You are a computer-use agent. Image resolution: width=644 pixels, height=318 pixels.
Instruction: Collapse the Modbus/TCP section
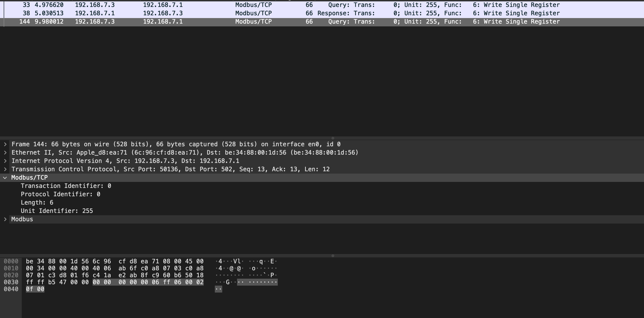click(5, 178)
